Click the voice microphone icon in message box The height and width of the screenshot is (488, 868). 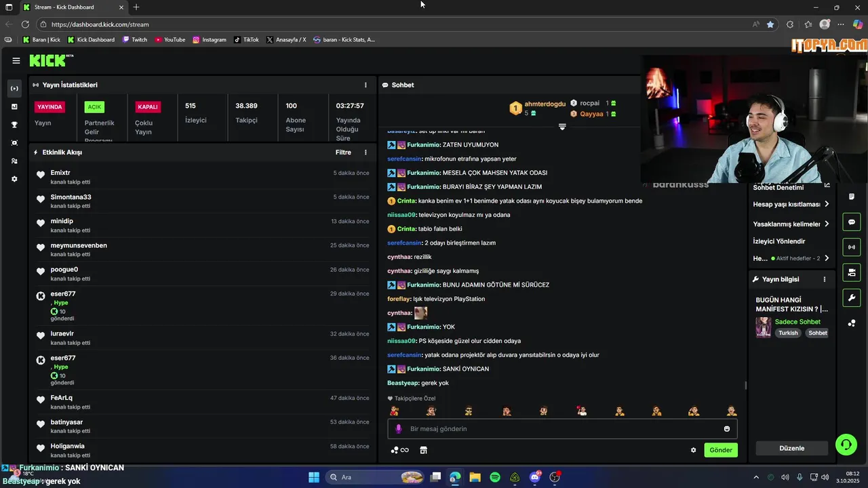[x=399, y=429]
